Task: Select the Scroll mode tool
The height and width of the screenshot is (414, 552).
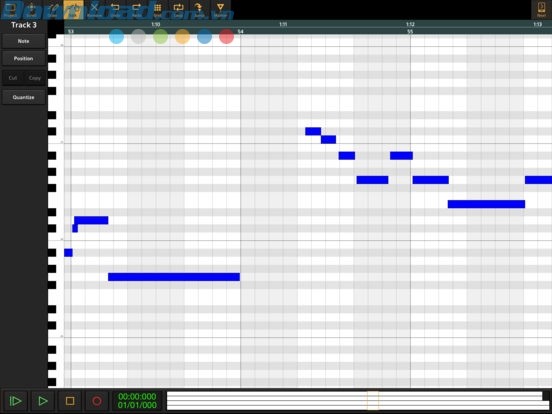Action: pos(31,10)
